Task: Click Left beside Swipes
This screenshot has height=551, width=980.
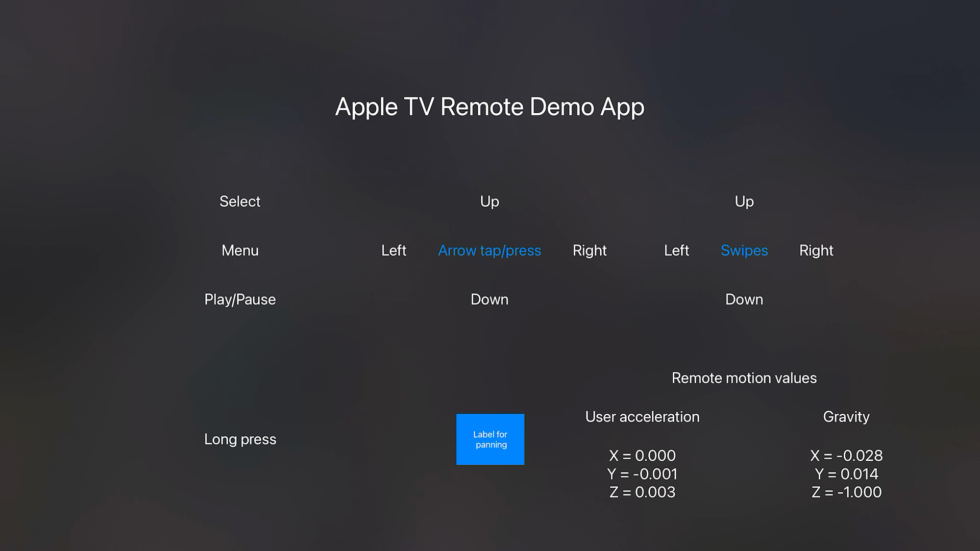Action: coord(676,251)
